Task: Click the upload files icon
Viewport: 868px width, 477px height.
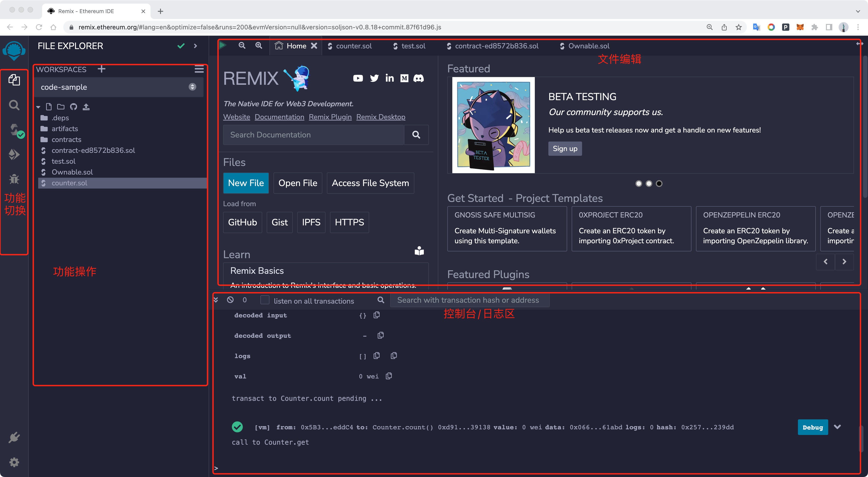Action: pyautogui.click(x=86, y=107)
